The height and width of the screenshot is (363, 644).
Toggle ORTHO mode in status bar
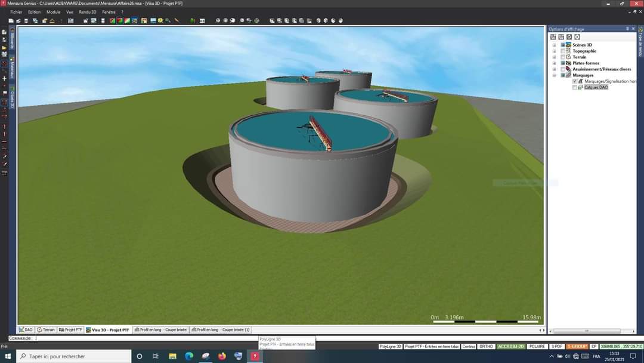pyautogui.click(x=486, y=346)
